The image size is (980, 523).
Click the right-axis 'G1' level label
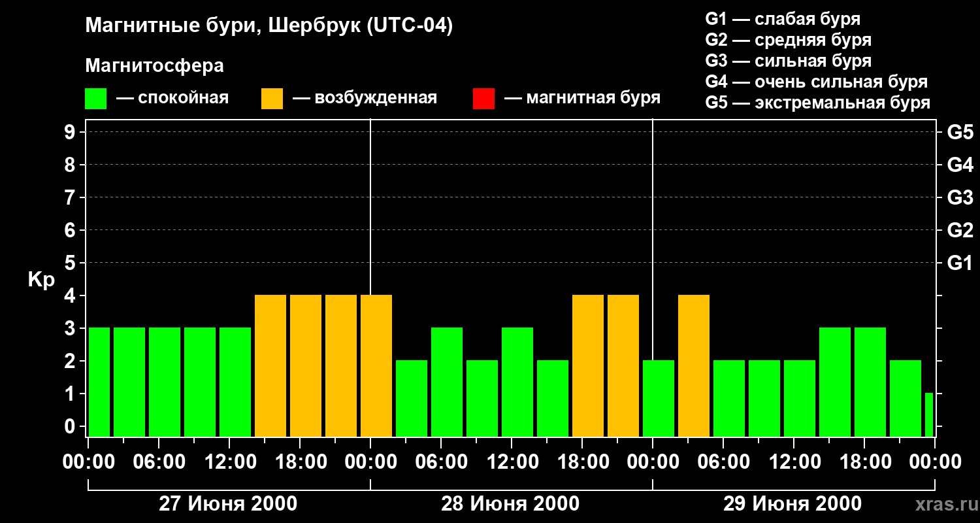960,263
